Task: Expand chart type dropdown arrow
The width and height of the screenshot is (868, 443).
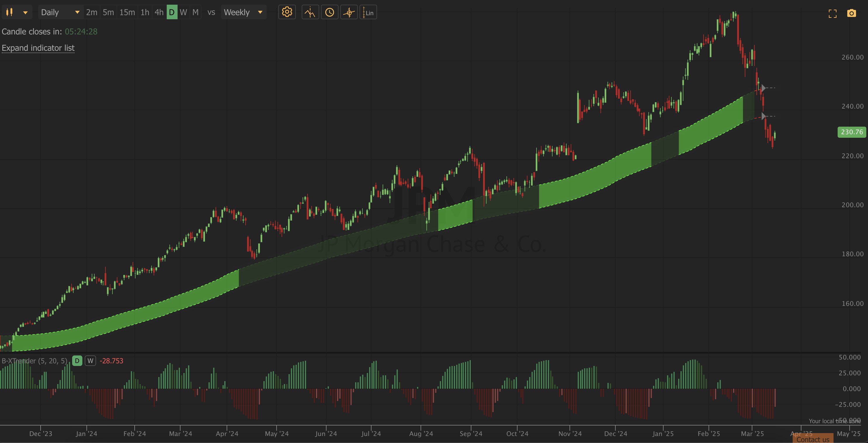Action: tap(25, 13)
